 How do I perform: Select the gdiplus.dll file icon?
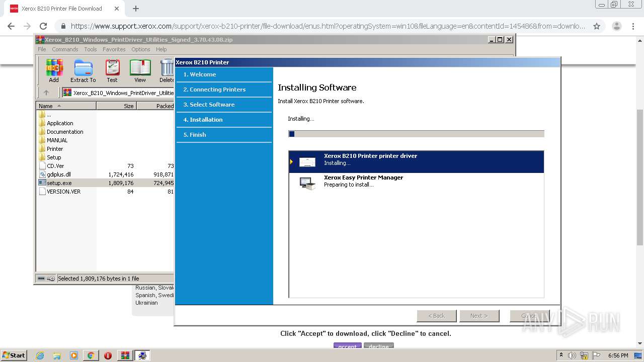click(x=42, y=174)
